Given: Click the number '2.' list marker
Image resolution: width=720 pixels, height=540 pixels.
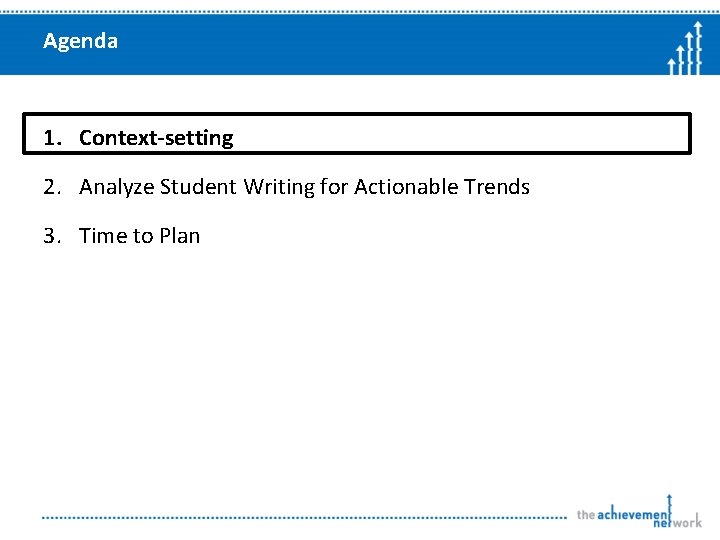Looking at the screenshot, I should click(52, 187).
